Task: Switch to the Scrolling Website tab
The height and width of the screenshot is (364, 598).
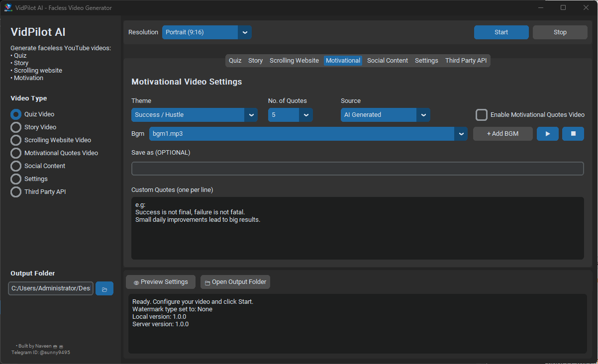Action: (294, 60)
